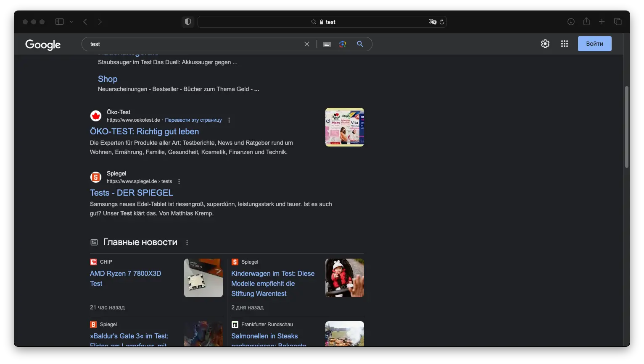Open a new tab with the plus icon
644x364 pixels.
pyautogui.click(x=602, y=22)
